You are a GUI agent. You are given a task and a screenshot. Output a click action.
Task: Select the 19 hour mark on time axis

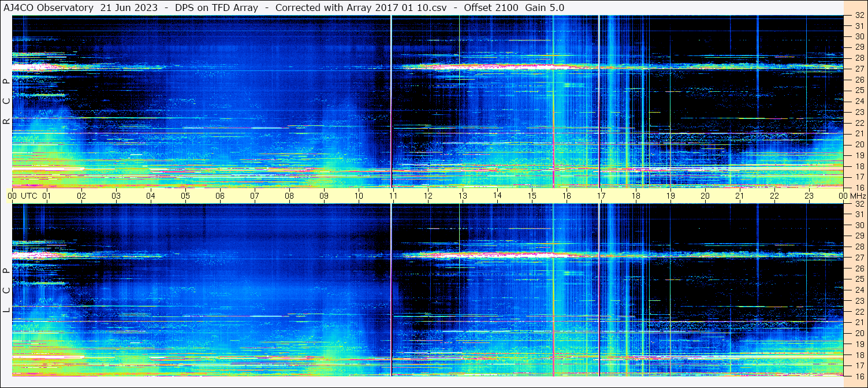point(670,196)
